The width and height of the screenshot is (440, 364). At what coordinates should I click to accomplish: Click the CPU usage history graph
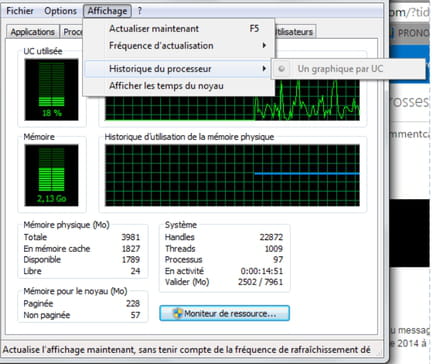tap(232, 108)
